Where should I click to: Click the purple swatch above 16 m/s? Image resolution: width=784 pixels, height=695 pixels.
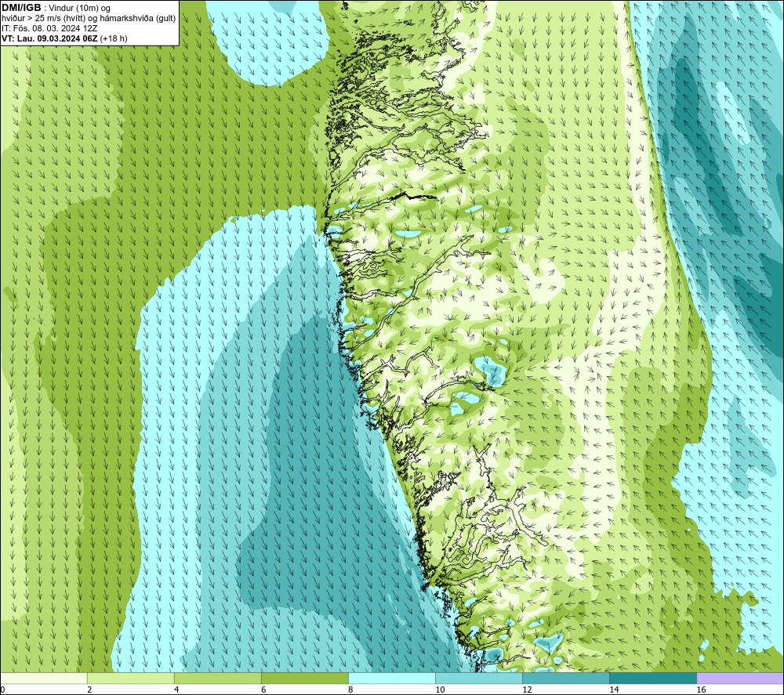[x=739, y=678]
